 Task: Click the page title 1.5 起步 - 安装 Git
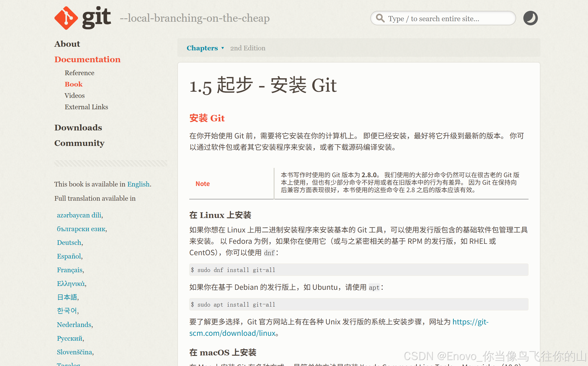263,85
